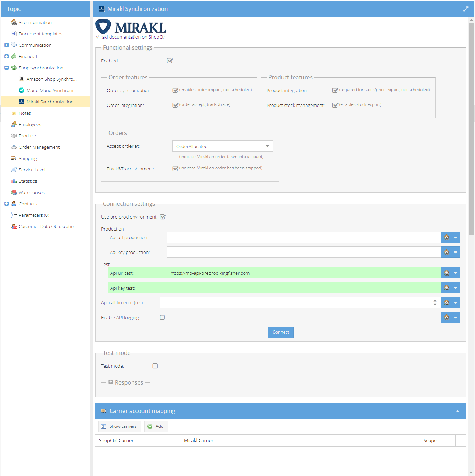Open Mirakl documentation on ShopCtrl link
475x476 pixels.
[x=131, y=37]
